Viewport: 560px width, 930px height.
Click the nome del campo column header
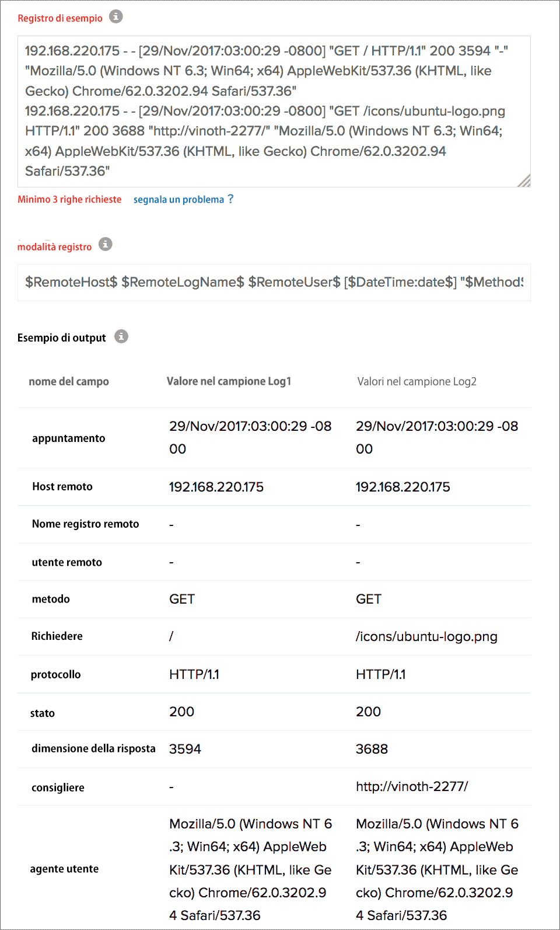[x=69, y=382]
